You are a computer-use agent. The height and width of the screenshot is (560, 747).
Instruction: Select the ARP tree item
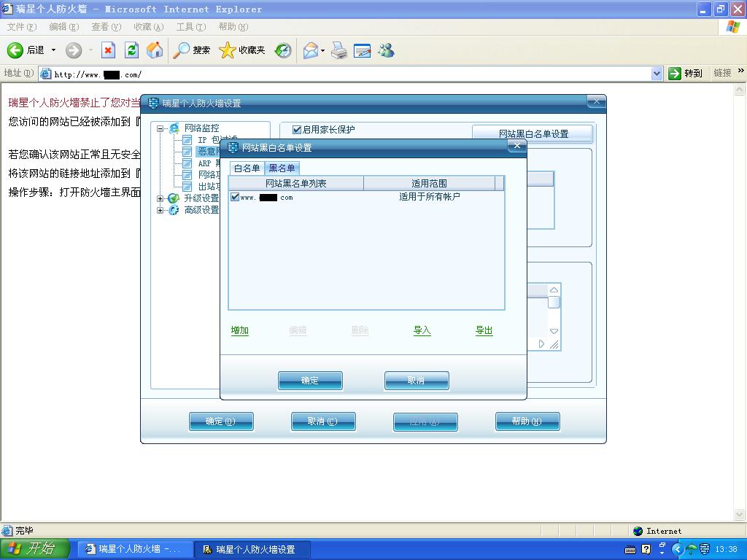[x=209, y=163]
